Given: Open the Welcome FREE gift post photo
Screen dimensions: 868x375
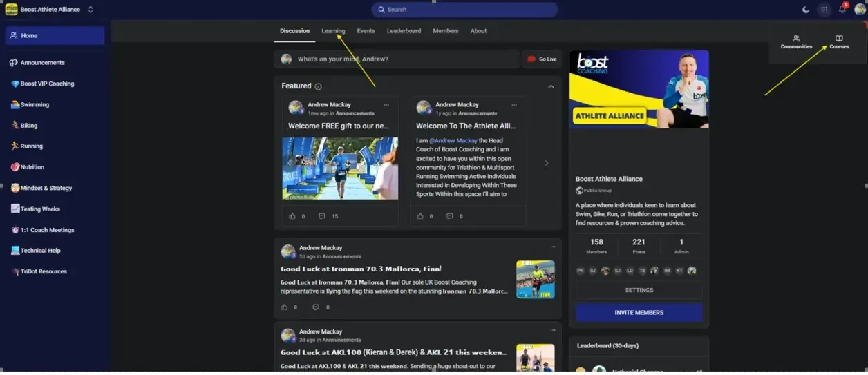Looking at the screenshot, I should tap(340, 169).
